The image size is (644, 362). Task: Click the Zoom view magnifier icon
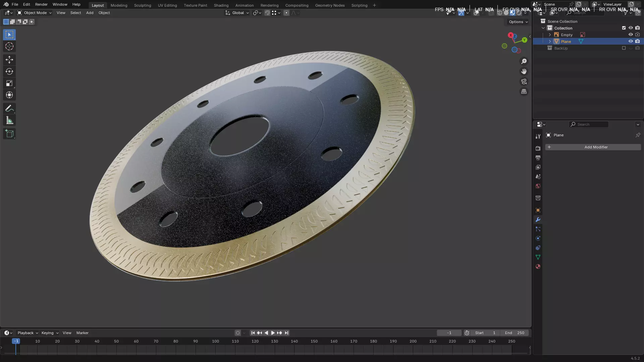pyautogui.click(x=524, y=61)
